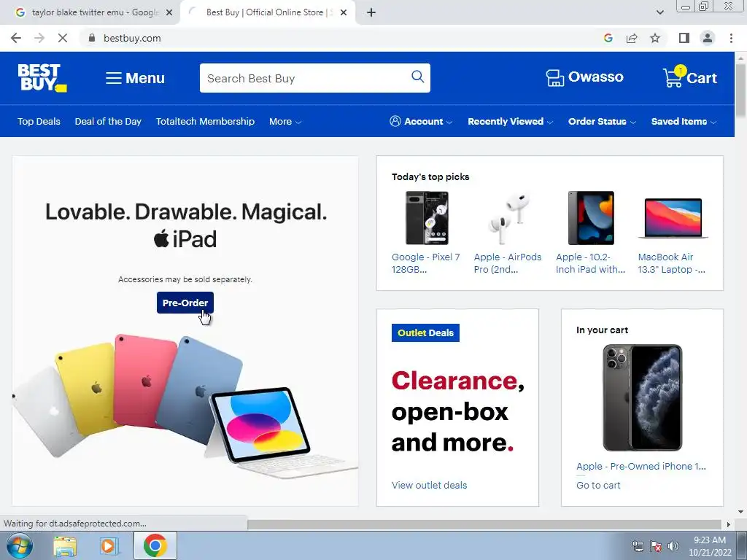
Task: Open the media player from the taskbar
Action: [109, 545]
